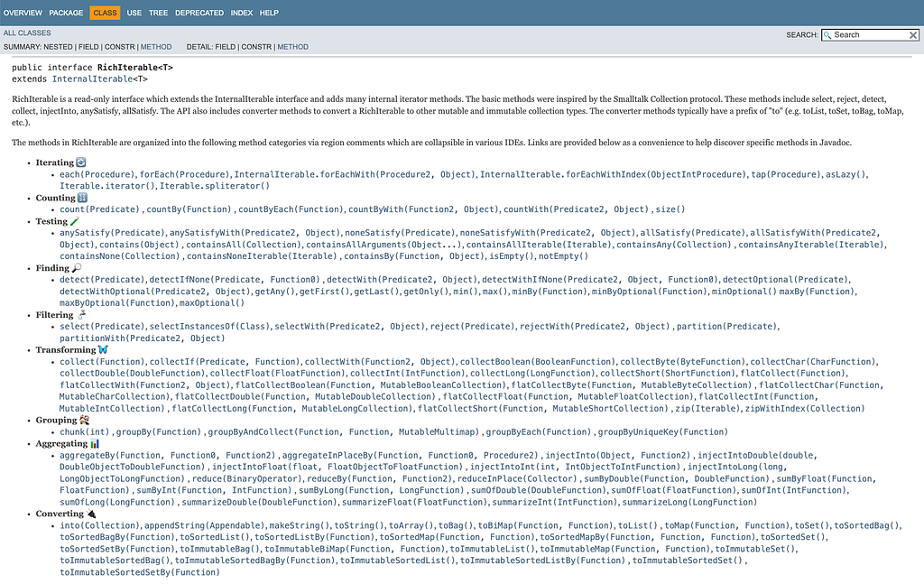The image size is (924, 584).
Task: Click the magnifier icon inside the search box
Action: tap(828, 35)
